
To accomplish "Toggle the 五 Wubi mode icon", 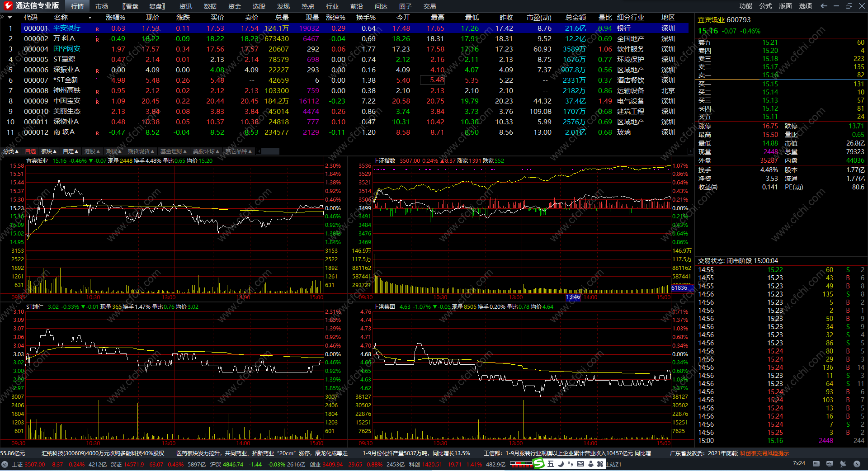I will coord(550,464).
